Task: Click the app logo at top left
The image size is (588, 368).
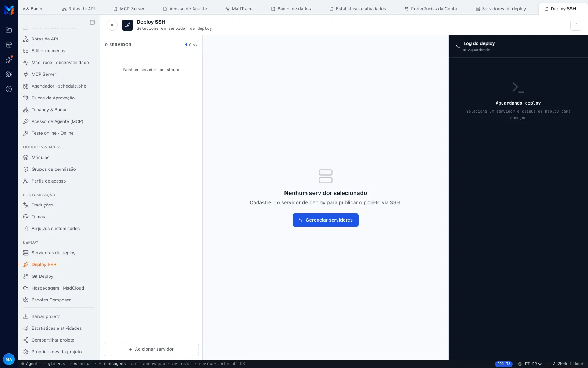Action: pyautogui.click(x=9, y=10)
